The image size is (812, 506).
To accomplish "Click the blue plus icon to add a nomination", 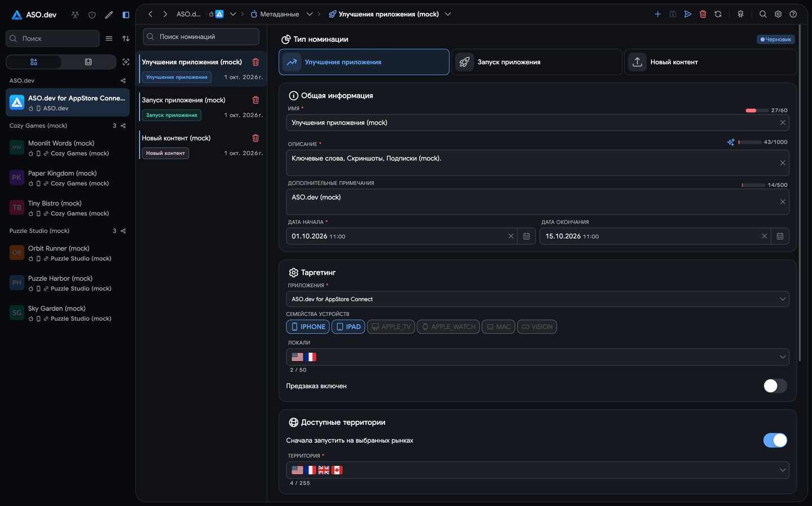I will tap(657, 14).
